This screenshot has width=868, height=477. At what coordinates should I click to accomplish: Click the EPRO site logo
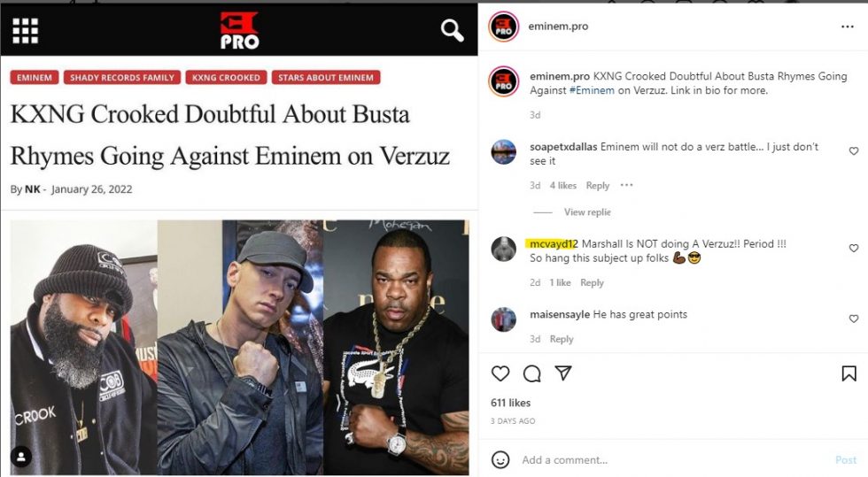pos(239,30)
